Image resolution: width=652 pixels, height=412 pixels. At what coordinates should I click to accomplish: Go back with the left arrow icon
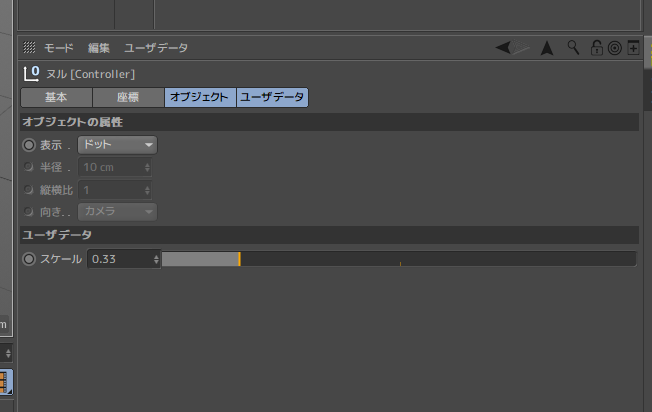[503, 47]
